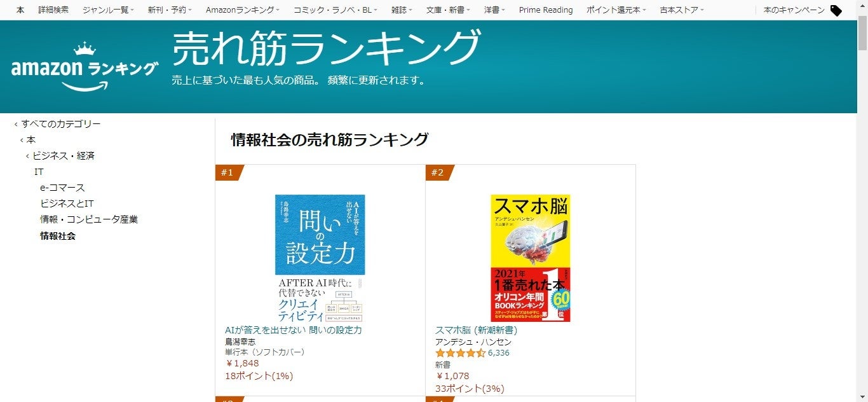This screenshot has width=868, height=402.
Task: Open the コミック・ラノベ・BL dropdown
Action: point(336,10)
